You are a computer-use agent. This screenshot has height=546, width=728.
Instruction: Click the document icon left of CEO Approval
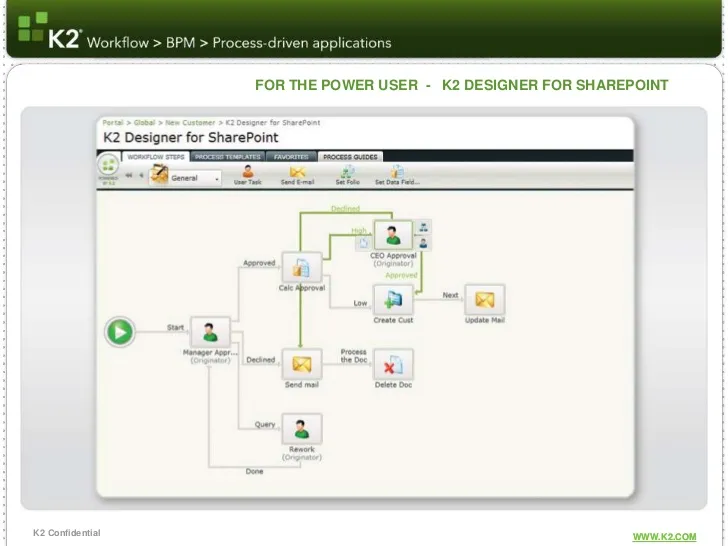(364, 243)
